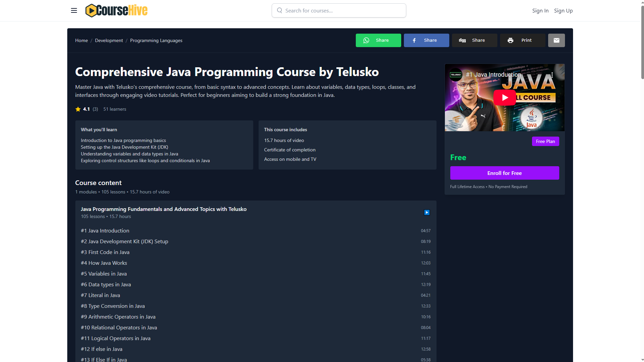Image resolution: width=644 pixels, height=362 pixels.
Task: Go to Programming Languages breadcrumb
Action: (156, 40)
